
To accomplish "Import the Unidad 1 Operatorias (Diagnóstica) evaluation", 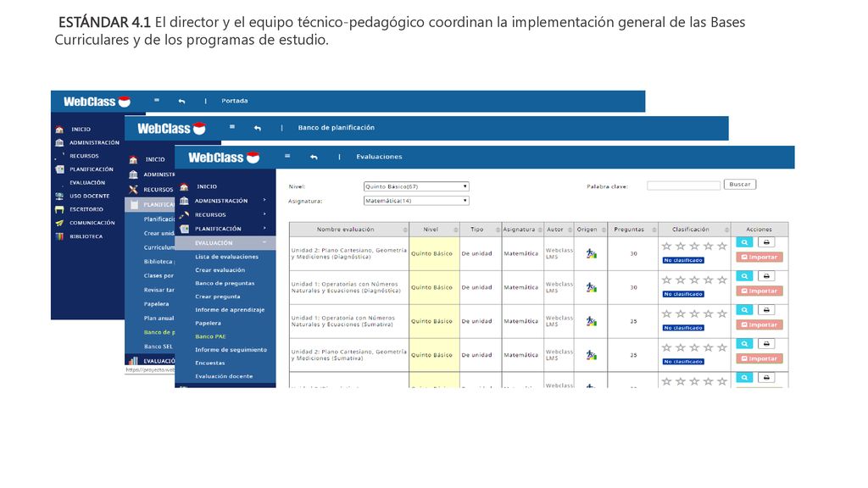I will [x=759, y=291].
